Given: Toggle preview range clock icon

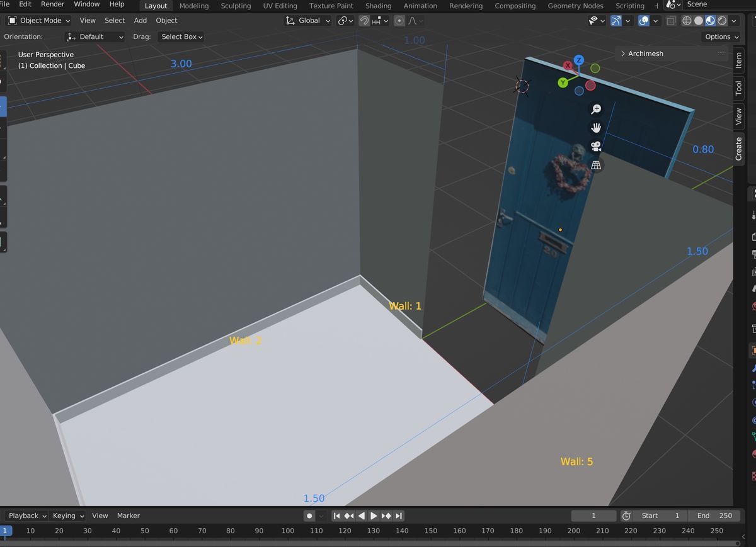Looking at the screenshot, I should [626, 516].
